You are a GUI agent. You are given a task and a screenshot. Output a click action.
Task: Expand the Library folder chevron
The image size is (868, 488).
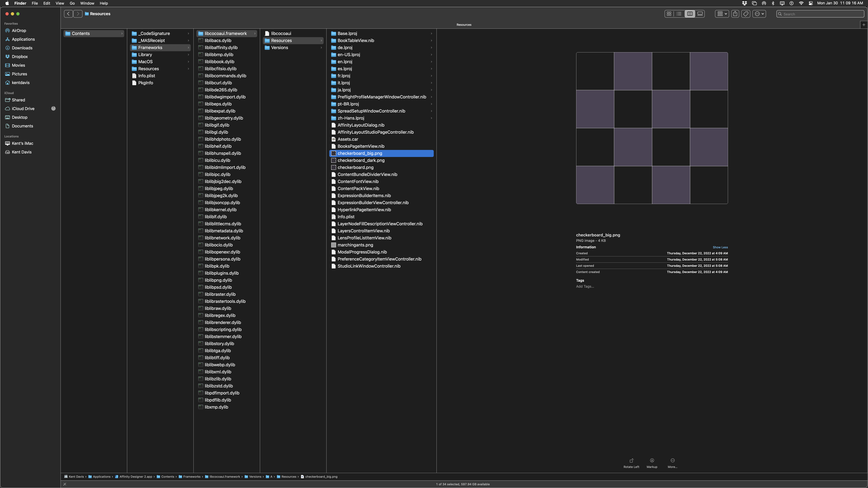tap(188, 54)
